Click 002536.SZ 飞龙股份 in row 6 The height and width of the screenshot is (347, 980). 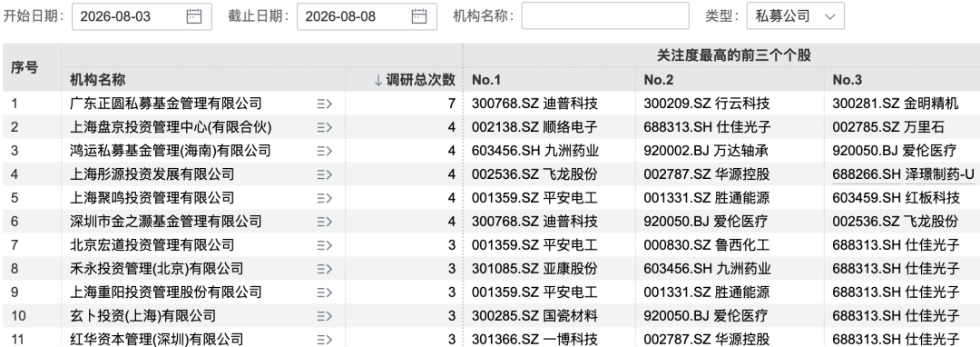coord(895,222)
